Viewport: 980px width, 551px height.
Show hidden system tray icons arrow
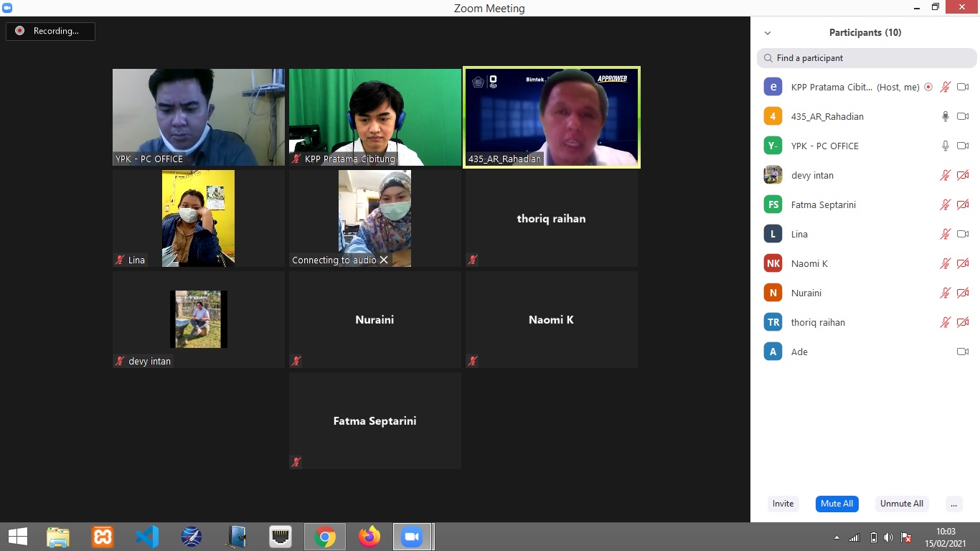tap(837, 537)
